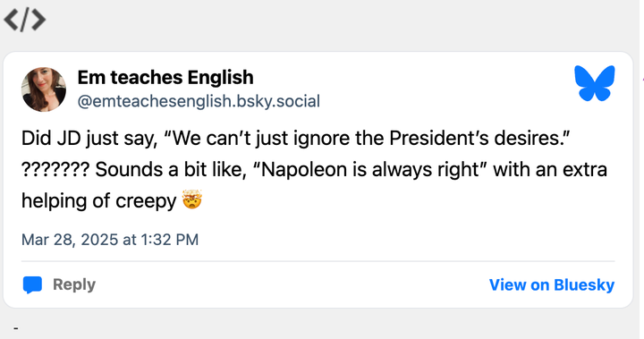Viewport: 644px width, 339px height.
Task: Open the Mar 28, 2025 timestamp
Action: point(110,240)
